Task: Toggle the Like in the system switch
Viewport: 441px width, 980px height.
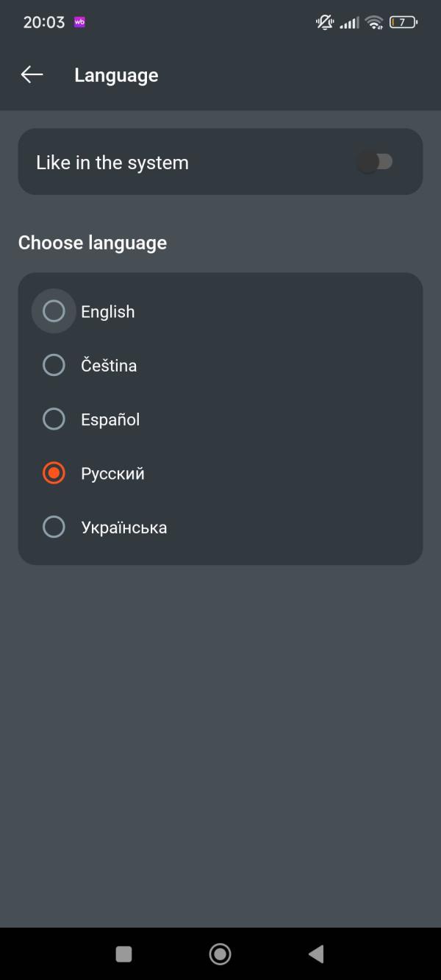Action: (x=376, y=162)
